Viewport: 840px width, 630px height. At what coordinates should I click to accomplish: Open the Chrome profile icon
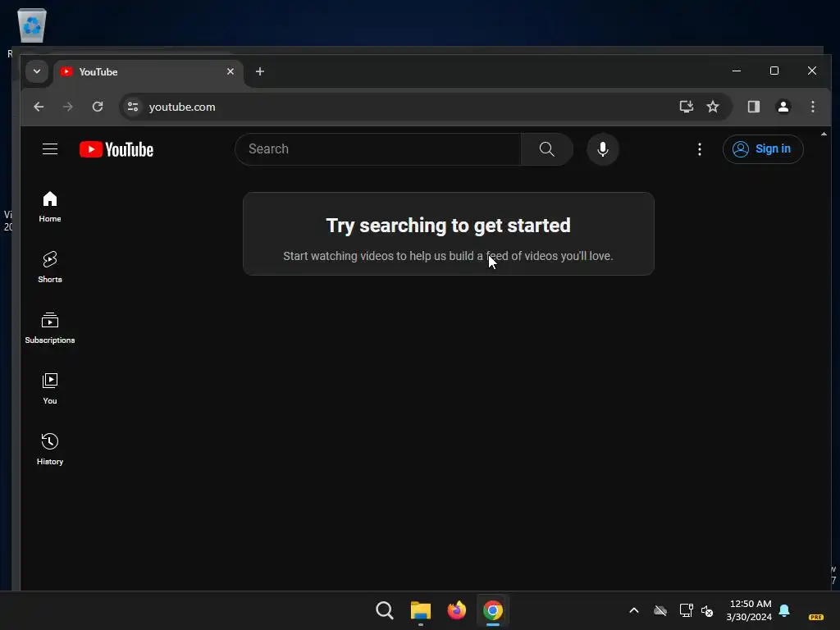[x=783, y=107]
